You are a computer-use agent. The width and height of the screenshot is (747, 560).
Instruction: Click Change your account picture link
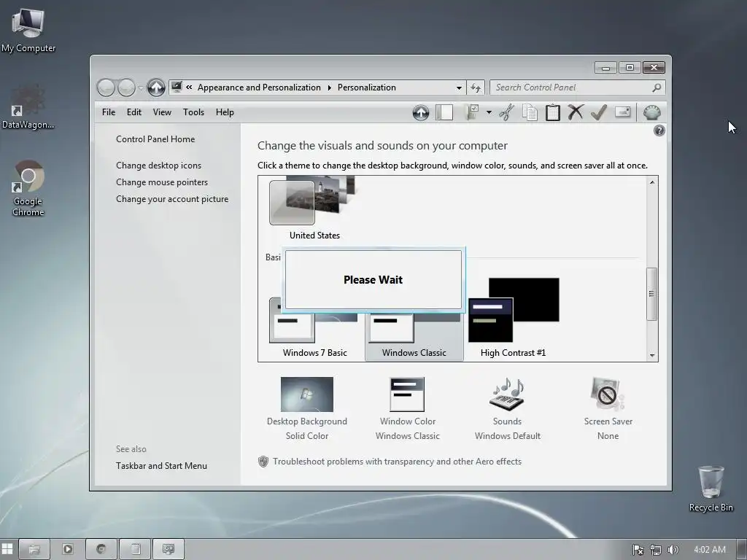[172, 199]
